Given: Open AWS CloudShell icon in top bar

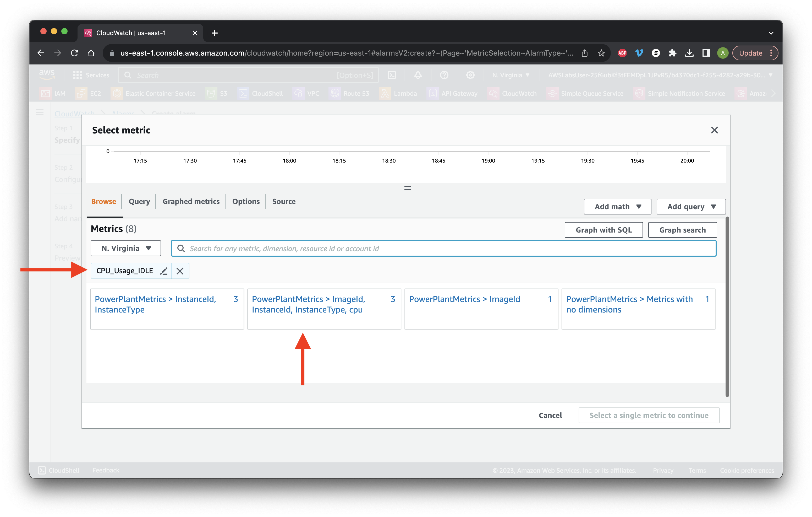Looking at the screenshot, I should click(392, 75).
